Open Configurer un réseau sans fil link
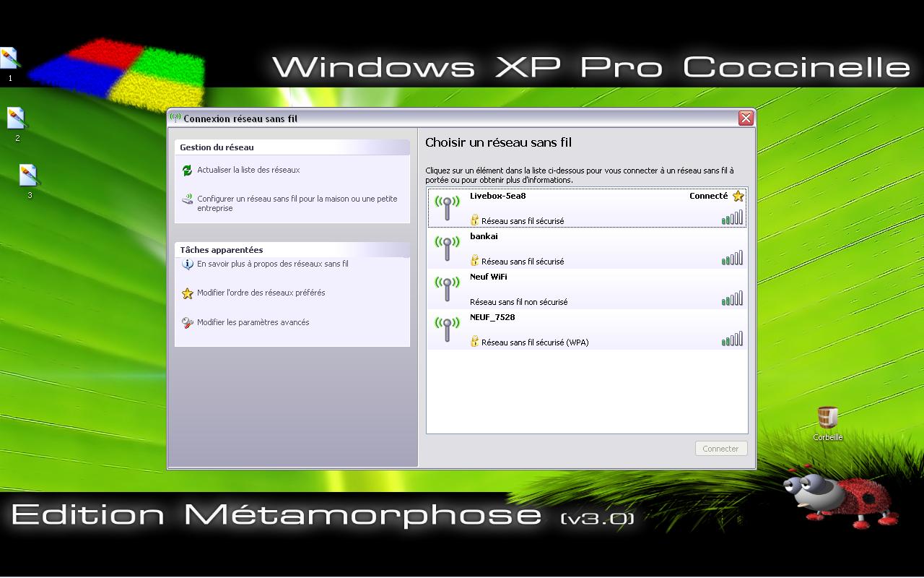 pos(297,204)
